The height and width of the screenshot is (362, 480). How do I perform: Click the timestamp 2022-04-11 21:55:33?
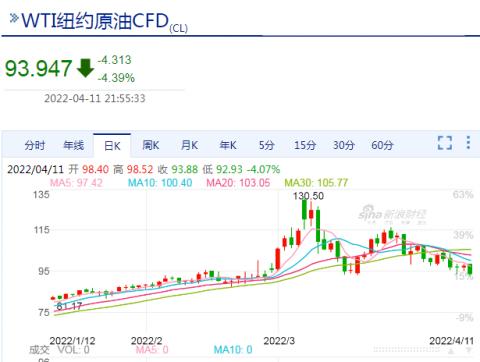[95, 98]
